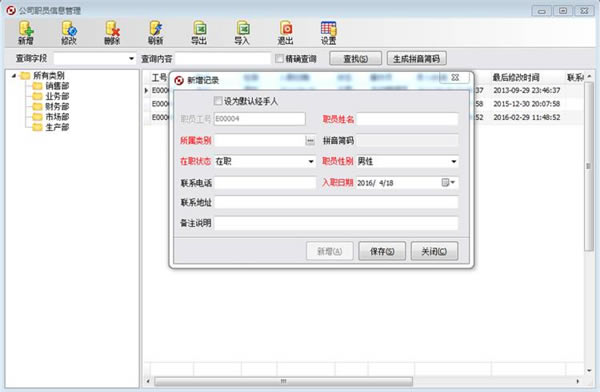Image resolution: width=600 pixels, height=392 pixels.
Task: Click the vertical scrollbar up arrow
Action: (589, 77)
